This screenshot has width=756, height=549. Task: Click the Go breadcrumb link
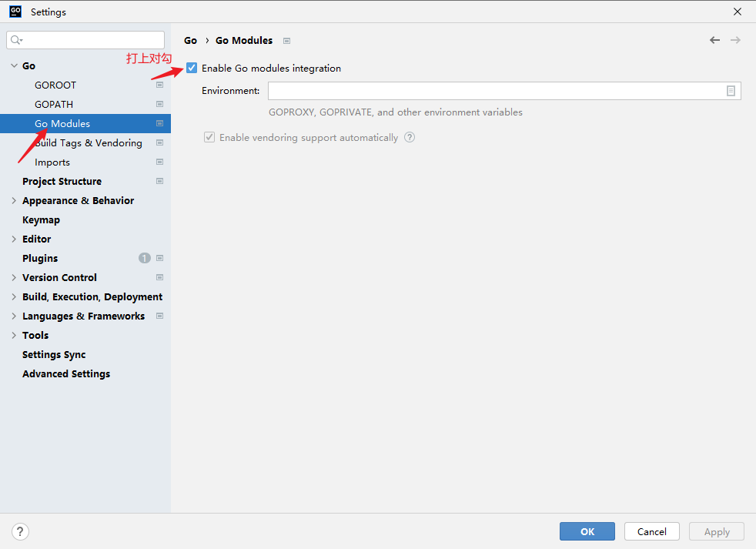(190, 41)
